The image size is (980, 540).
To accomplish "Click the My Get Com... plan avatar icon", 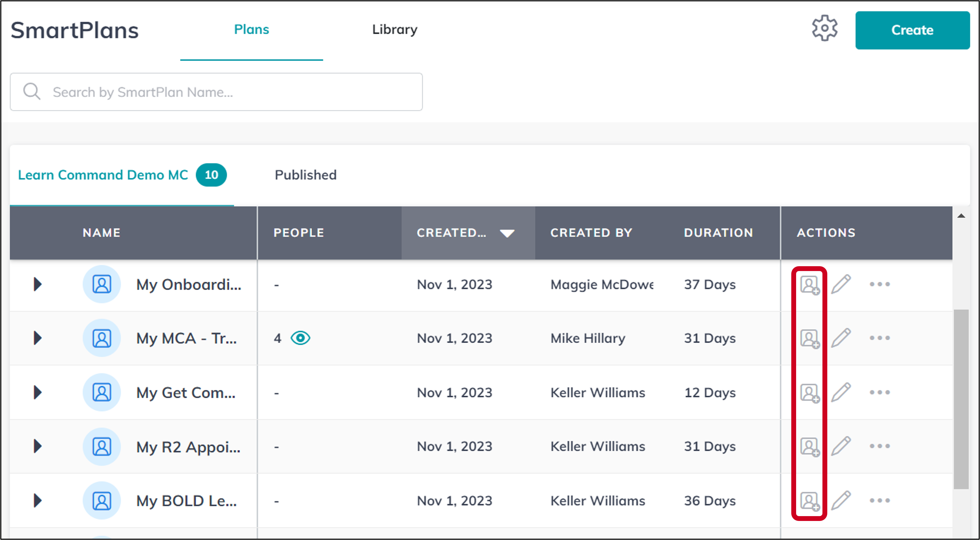I will pyautogui.click(x=101, y=393).
